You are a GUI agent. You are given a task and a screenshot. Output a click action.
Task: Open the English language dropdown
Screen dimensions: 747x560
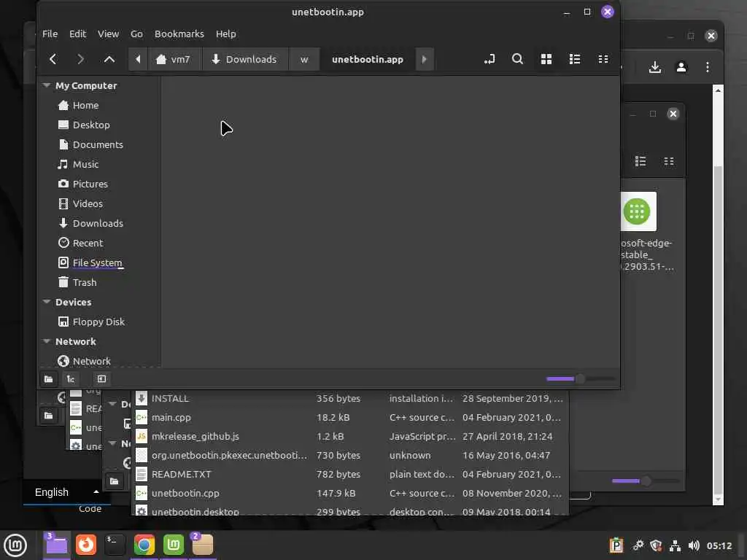click(x=66, y=492)
